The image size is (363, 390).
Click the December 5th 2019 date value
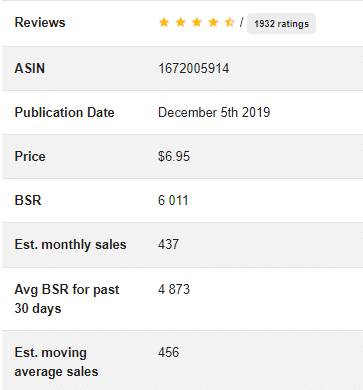pos(214,113)
